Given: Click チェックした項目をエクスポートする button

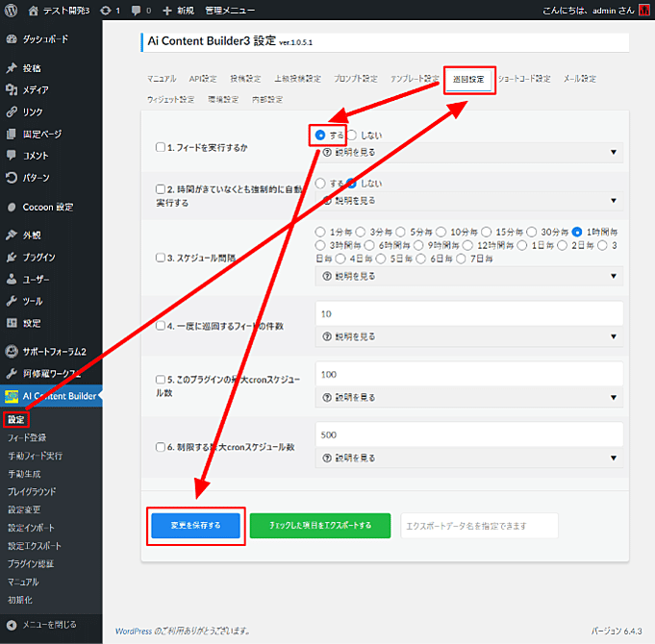Looking at the screenshot, I should pyautogui.click(x=320, y=526).
